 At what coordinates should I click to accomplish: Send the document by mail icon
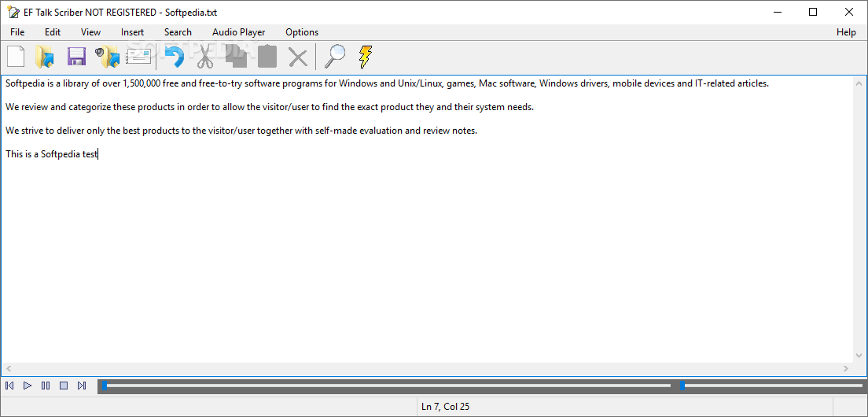tap(138, 57)
